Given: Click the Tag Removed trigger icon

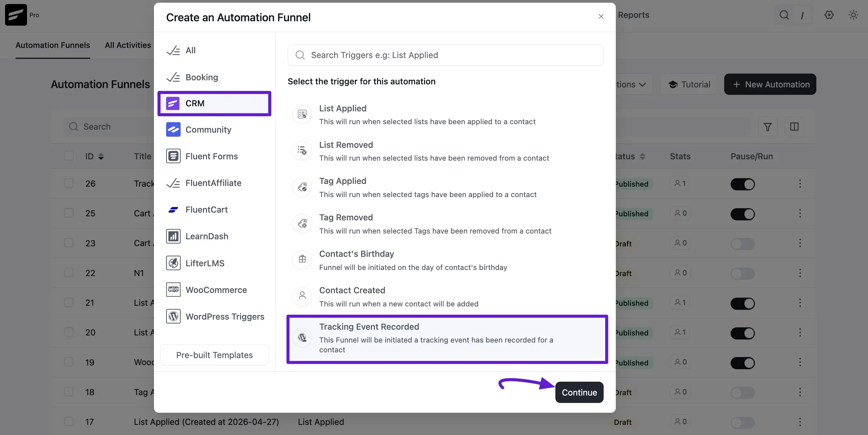Looking at the screenshot, I should tap(302, 224).
